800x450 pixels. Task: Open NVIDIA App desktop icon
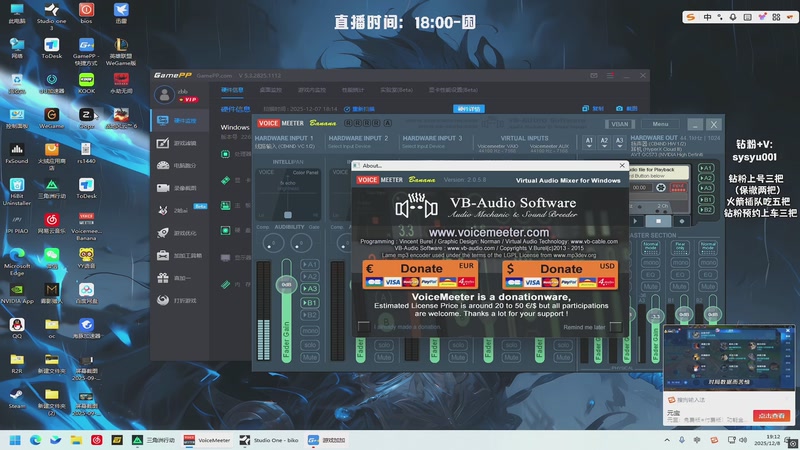point(17,293)
